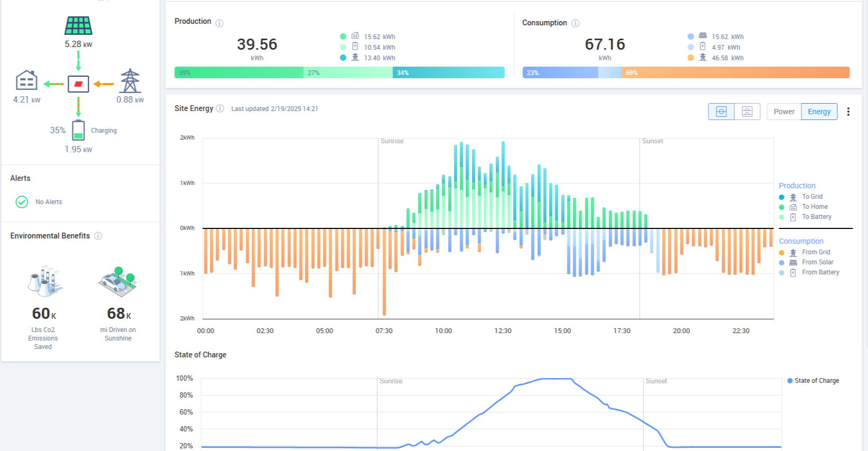This screenshot has height=451, width=868.
Task: Switch to the split chart view button
Action: pyautogui.click(x=721, y=112)
